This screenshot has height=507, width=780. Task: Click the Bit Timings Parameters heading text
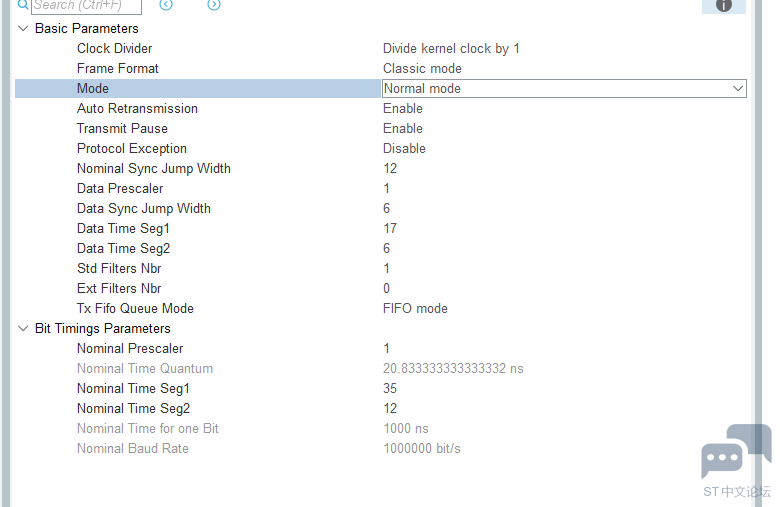pyautogui.click(x=102, y=328)
